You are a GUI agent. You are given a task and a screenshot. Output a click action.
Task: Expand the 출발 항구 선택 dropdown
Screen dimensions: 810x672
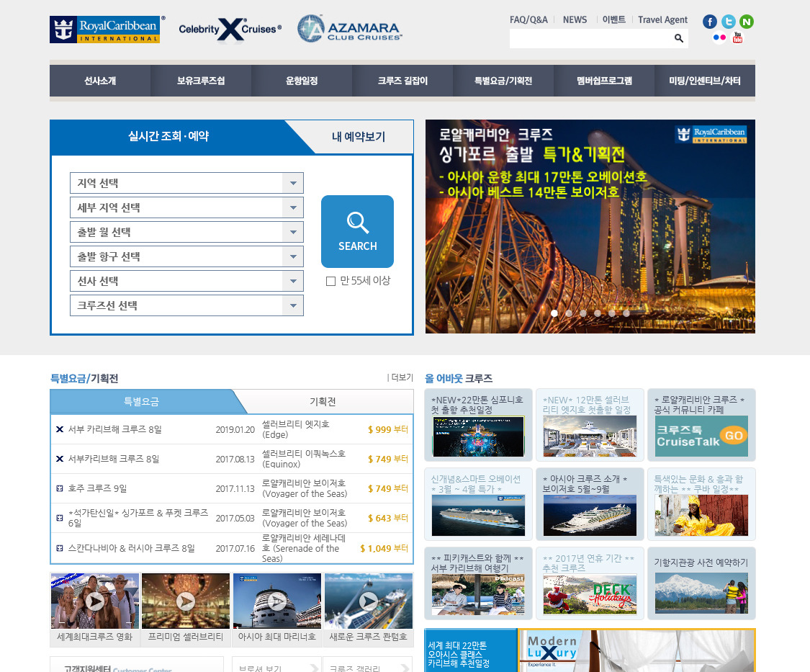click(x=186, y=256)
